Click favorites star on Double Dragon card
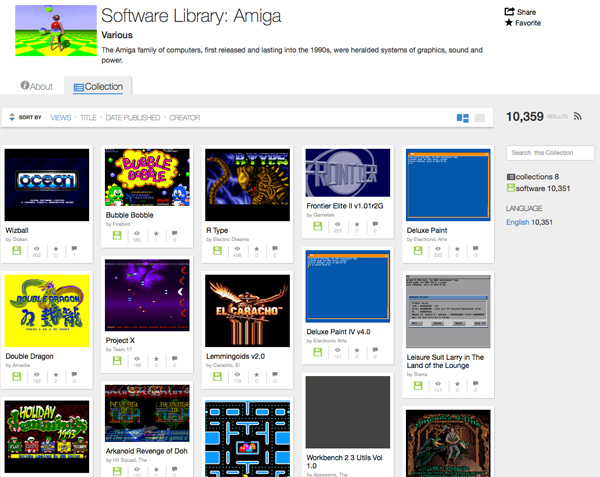The width and height of the screenshot is (600, 477). point(56,374)
